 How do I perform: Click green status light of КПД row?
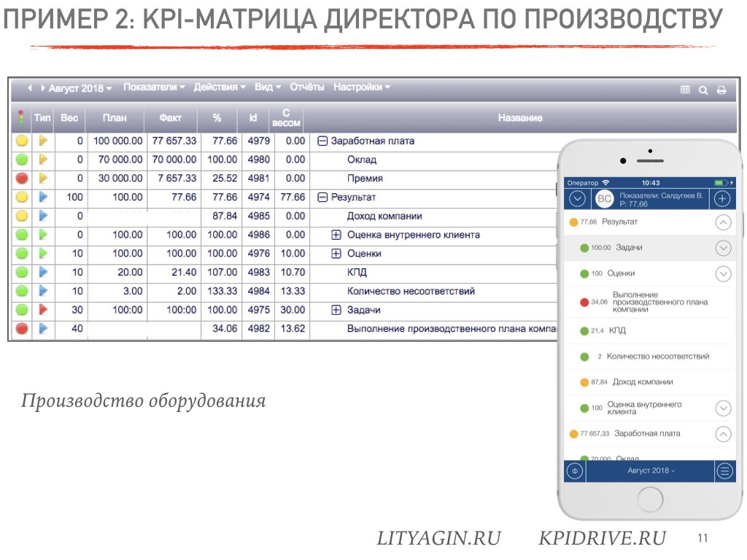pos(22,272)
